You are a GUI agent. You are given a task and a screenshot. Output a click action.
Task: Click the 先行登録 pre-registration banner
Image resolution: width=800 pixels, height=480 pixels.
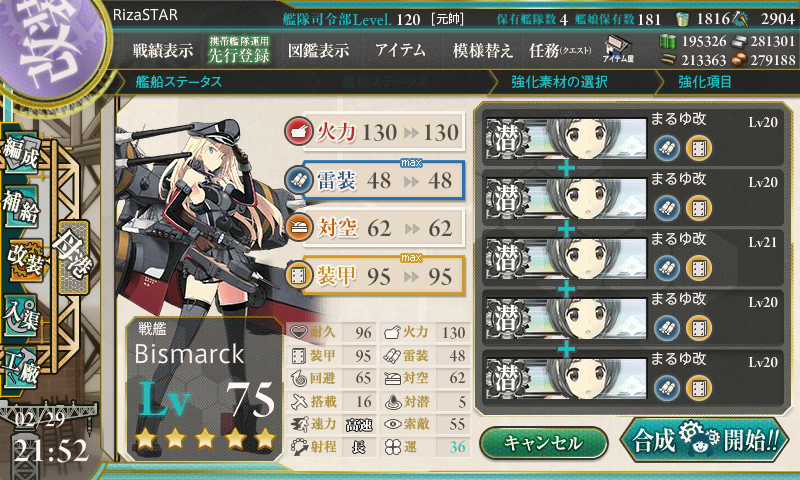coord(239,50)
